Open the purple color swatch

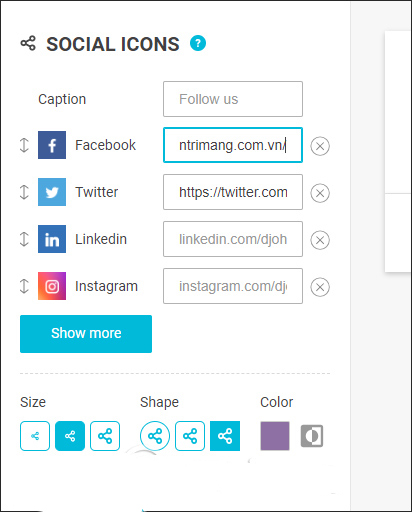point(275,436)
